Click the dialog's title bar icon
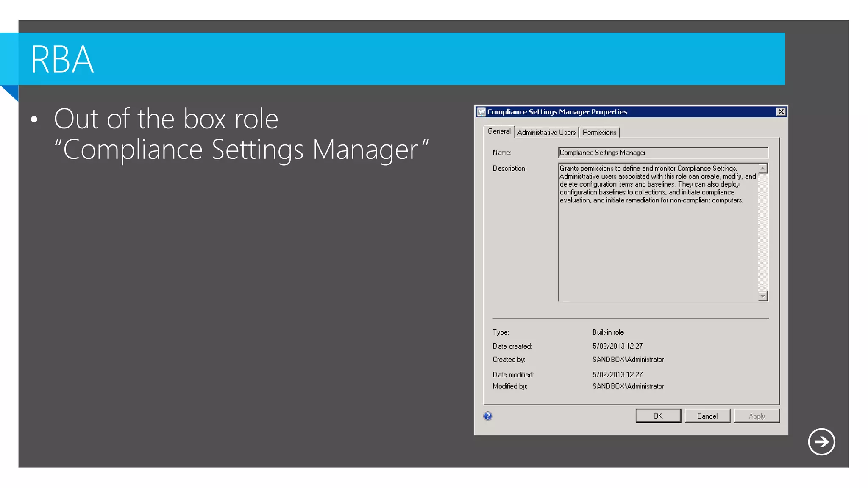Viewport: 868px width, 488px height. coord(481,112)
